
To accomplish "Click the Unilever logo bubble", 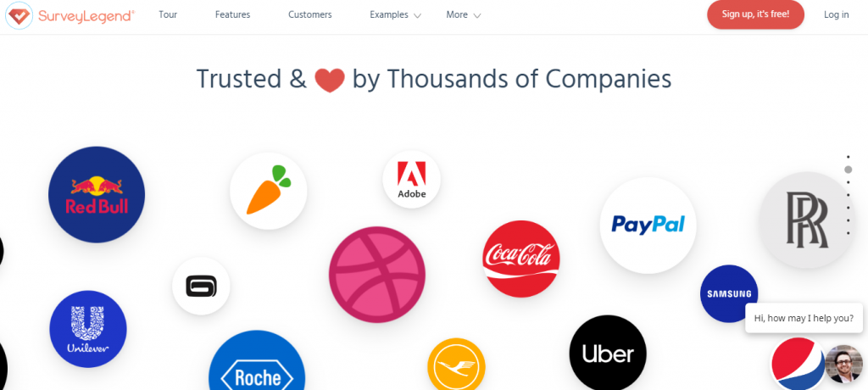I will [x=88, y=329].
